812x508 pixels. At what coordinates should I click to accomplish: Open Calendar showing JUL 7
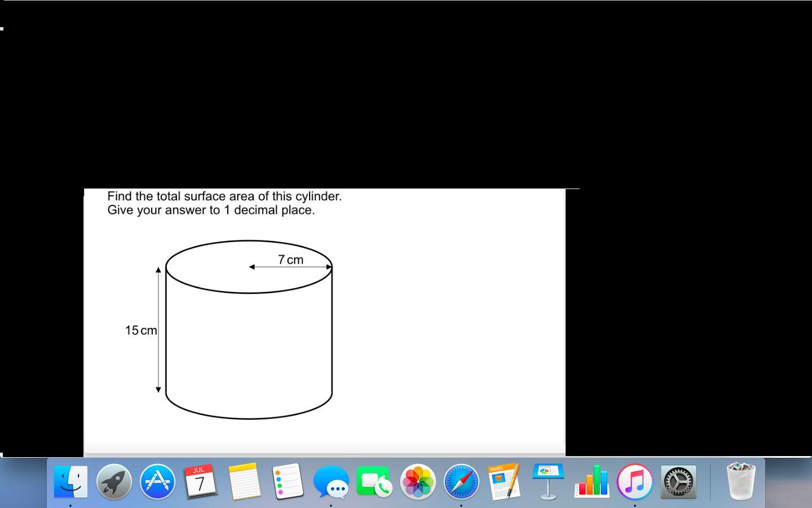coord(200,481)
